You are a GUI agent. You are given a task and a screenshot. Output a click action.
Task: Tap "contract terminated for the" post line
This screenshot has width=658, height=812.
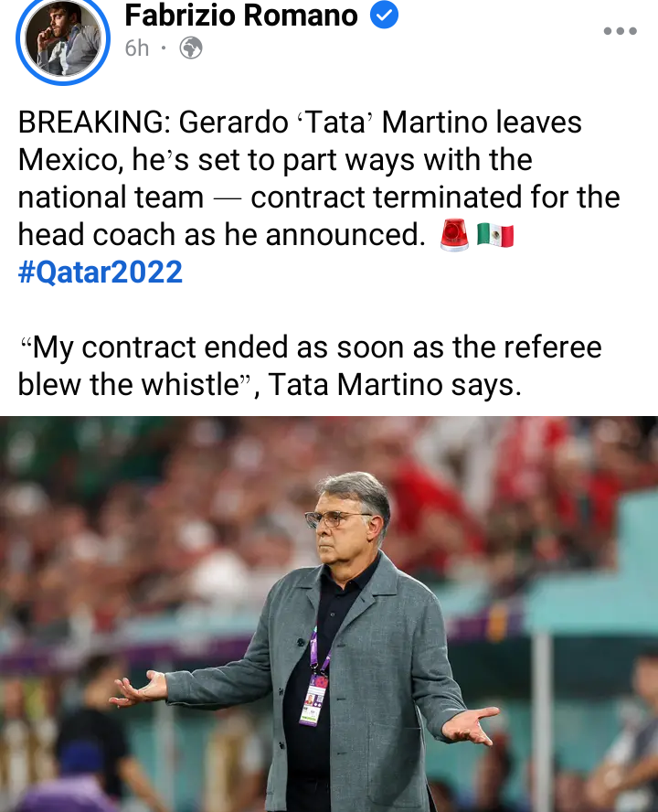click(x=435, y=198)
